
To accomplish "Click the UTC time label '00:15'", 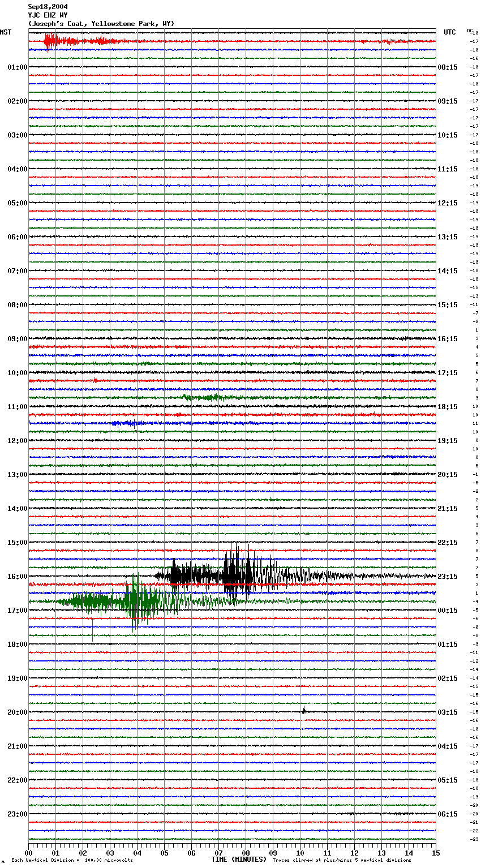I will pyautogui.click(x=448, y=611).
